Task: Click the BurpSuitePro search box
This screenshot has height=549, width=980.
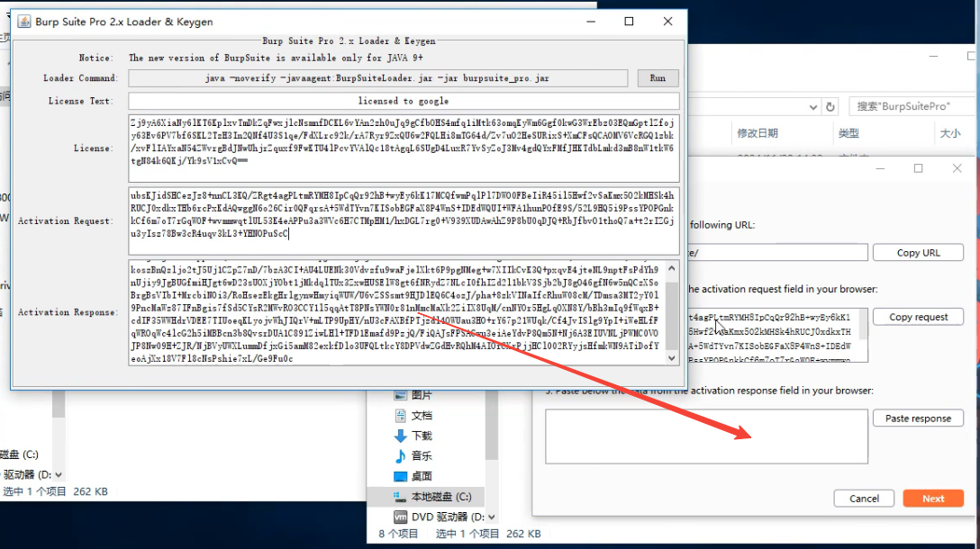Action: click(912, 106)
